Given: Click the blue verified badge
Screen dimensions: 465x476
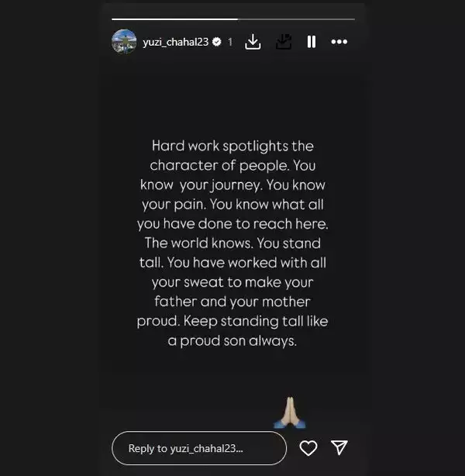Looking at the screenshot, I should 217,42.
